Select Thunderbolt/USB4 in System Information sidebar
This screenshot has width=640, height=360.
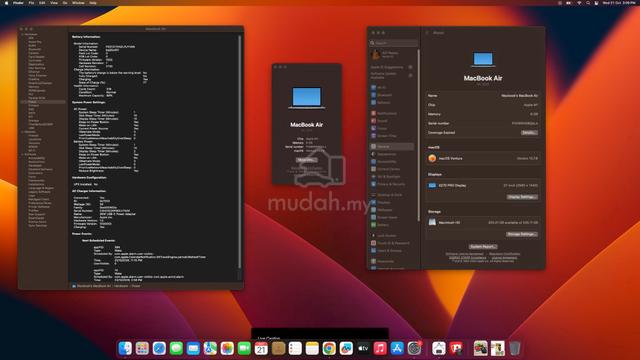coord(40,124)
